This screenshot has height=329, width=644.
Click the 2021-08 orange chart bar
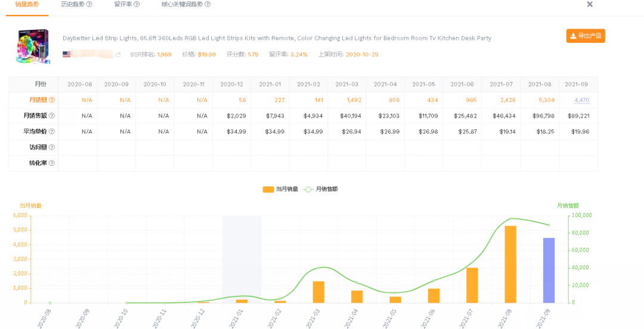coord(510,265)
